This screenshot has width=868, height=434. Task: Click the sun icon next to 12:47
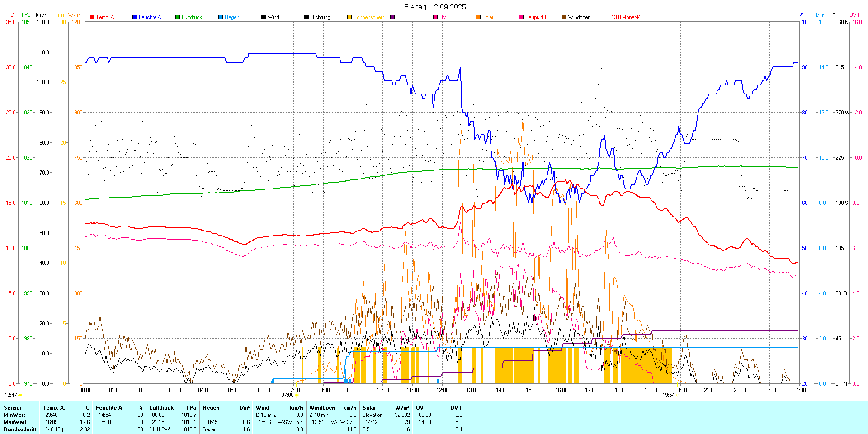[20, 395]
